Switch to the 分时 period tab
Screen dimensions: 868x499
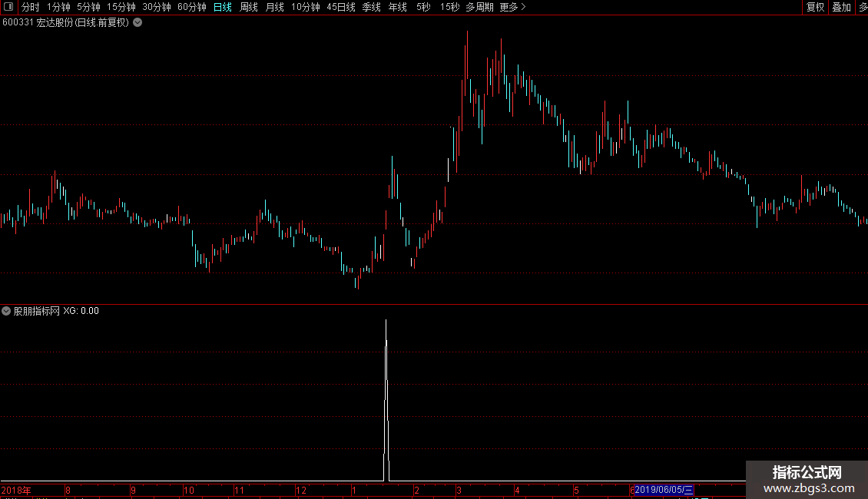(31, 7)
